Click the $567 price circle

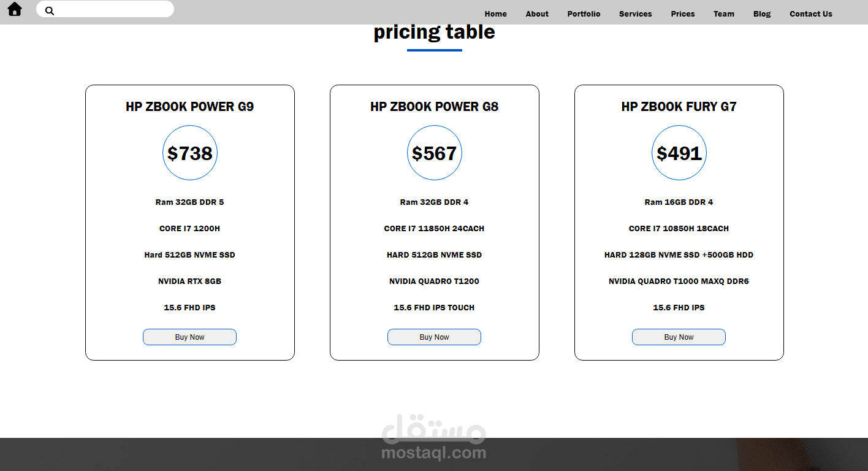tap(435, 153)
